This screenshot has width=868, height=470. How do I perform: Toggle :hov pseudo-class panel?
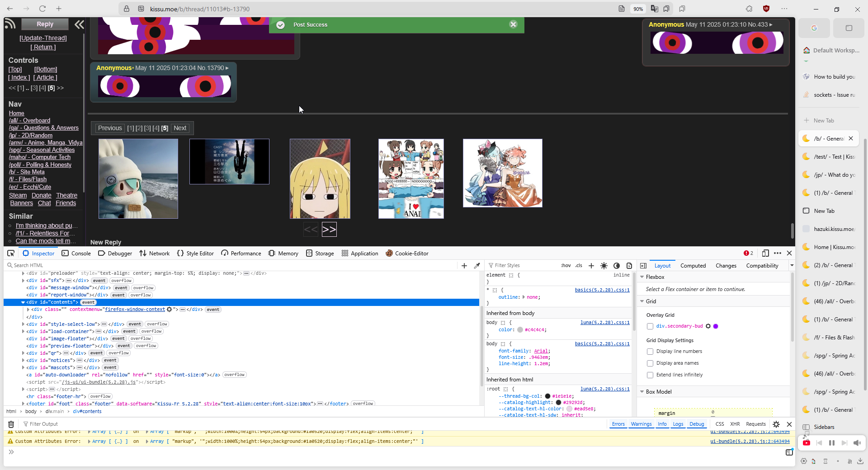click(566, 266)
